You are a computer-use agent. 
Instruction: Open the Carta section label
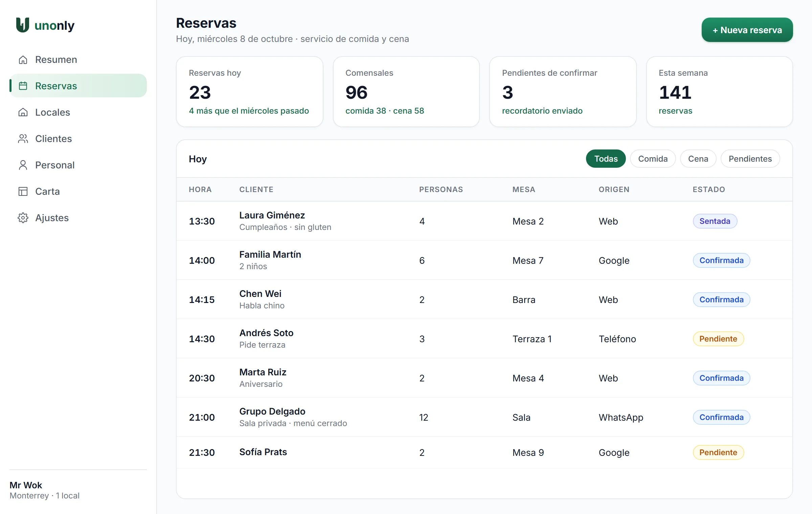pyautogui.click(x=47, y=191)
